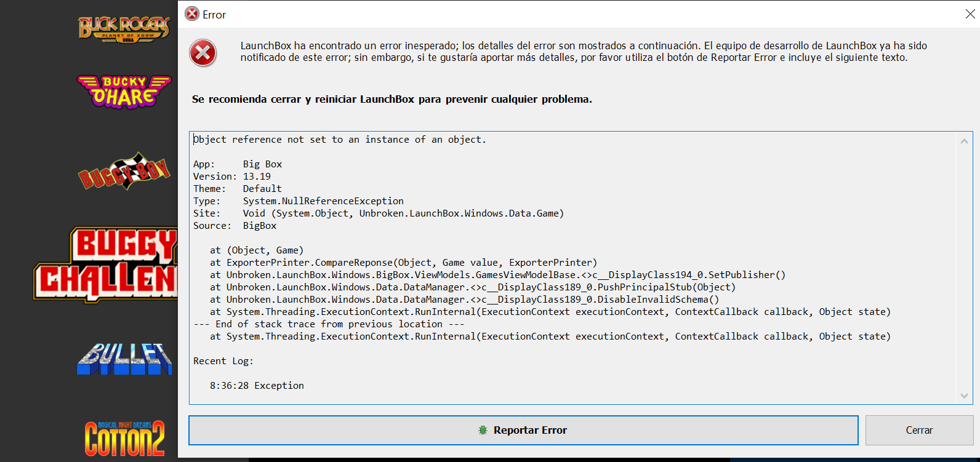
Task: Click the large red error icon
Action: coord(203,53)
